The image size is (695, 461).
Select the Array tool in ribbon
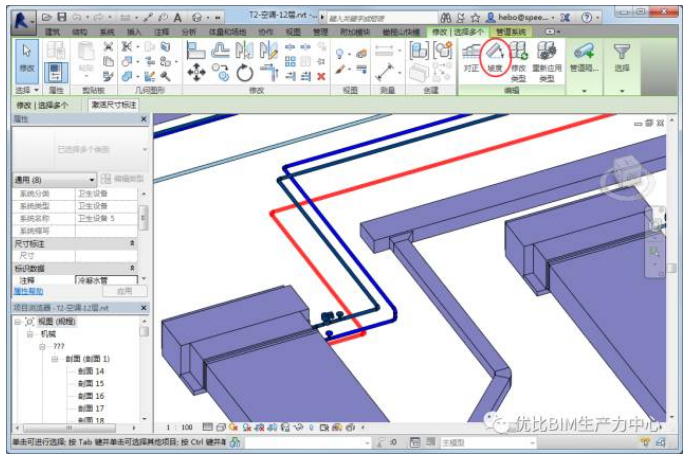pos(290,61)
